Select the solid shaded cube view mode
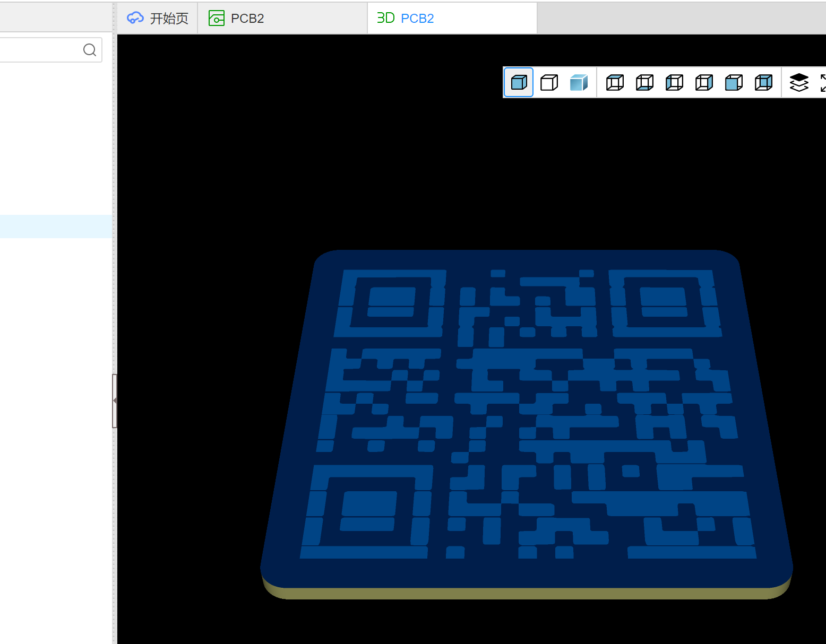This screenshot has width=826, height=644. point(519,82)
